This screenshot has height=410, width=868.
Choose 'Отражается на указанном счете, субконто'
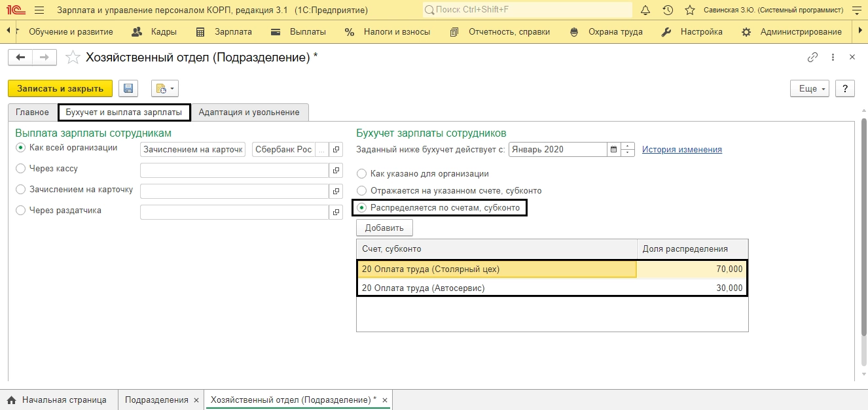pos(361,191)
